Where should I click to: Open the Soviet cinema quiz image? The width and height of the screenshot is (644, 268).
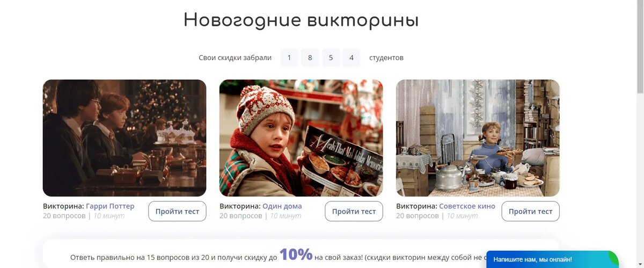pos(478,138)
